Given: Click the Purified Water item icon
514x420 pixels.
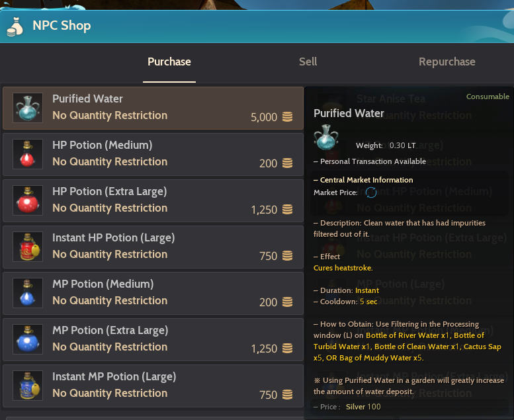Looking at the screenshot, I should [x=28, y=108].
